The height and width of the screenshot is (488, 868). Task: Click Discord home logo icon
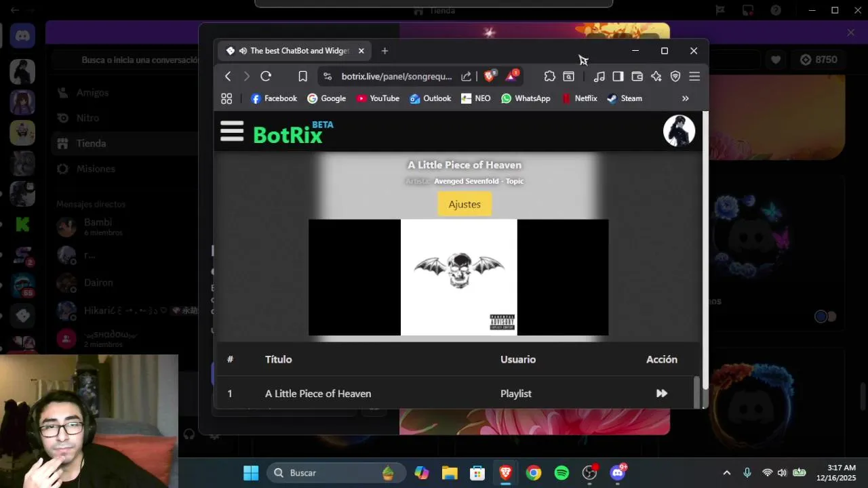(22, 36)
